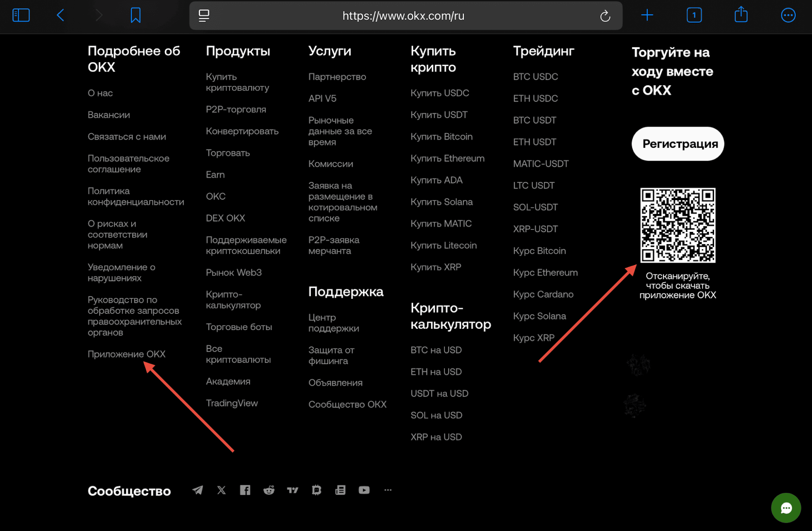Viewport: 812px width, 531px height.
Task: Tap the OKX app QR code
Action: tap(678, 225)
